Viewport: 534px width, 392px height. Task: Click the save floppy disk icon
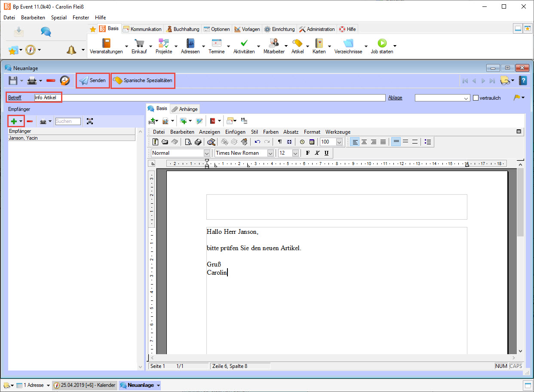click(13, 80)
